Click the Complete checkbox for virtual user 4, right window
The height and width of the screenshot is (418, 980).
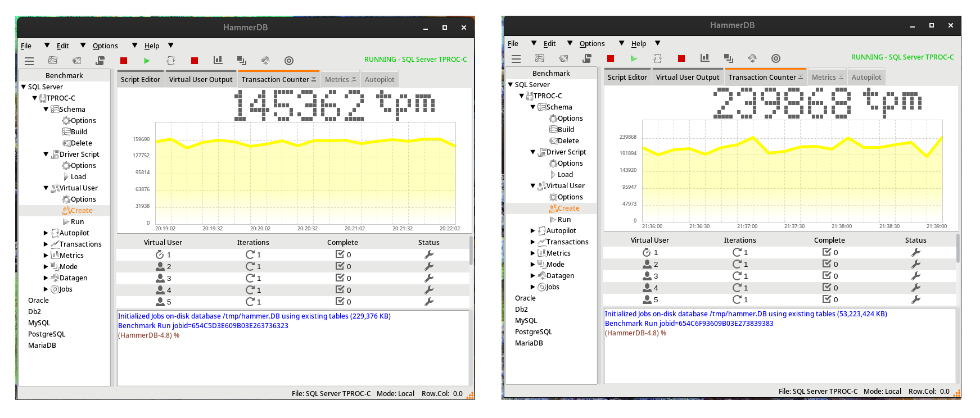point(827,288)
